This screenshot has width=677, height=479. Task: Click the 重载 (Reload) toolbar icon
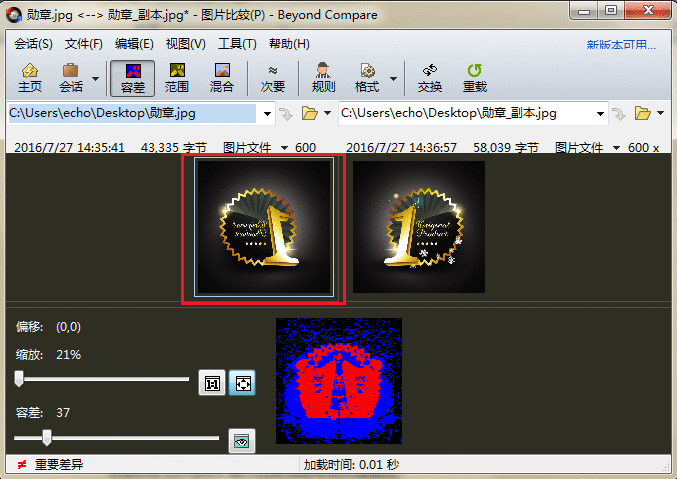[475, 77]
